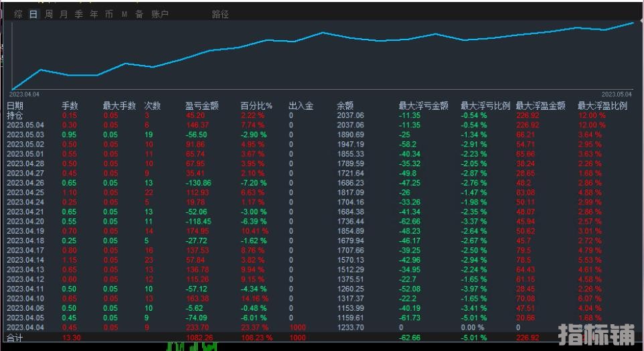
Task: Click the M tab
Action: coord(125,14)
